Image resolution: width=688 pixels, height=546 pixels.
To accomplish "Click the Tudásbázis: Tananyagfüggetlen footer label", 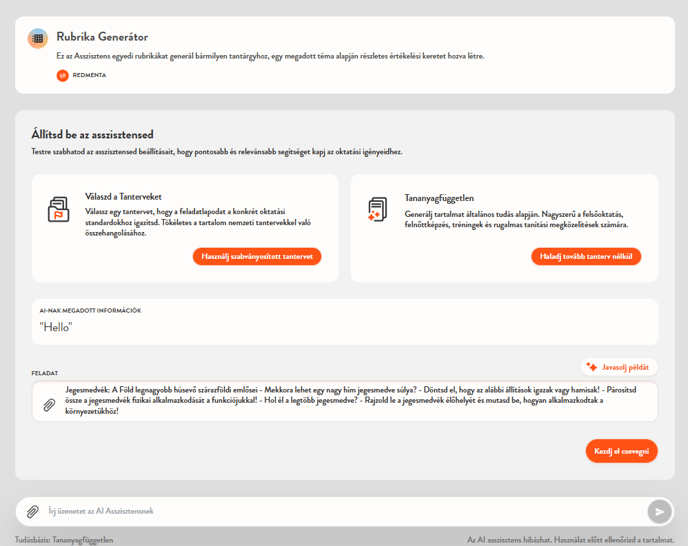I will pyautogui.click(x=64, y=540).
